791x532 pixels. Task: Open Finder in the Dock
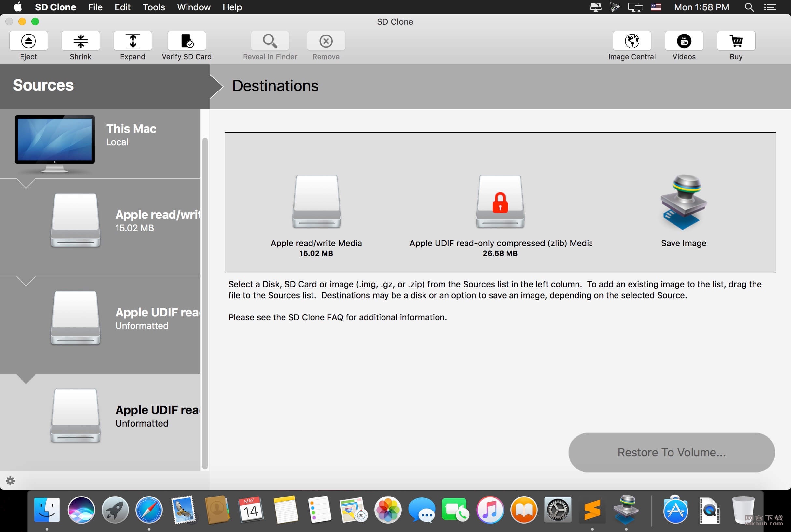[47, 510]
